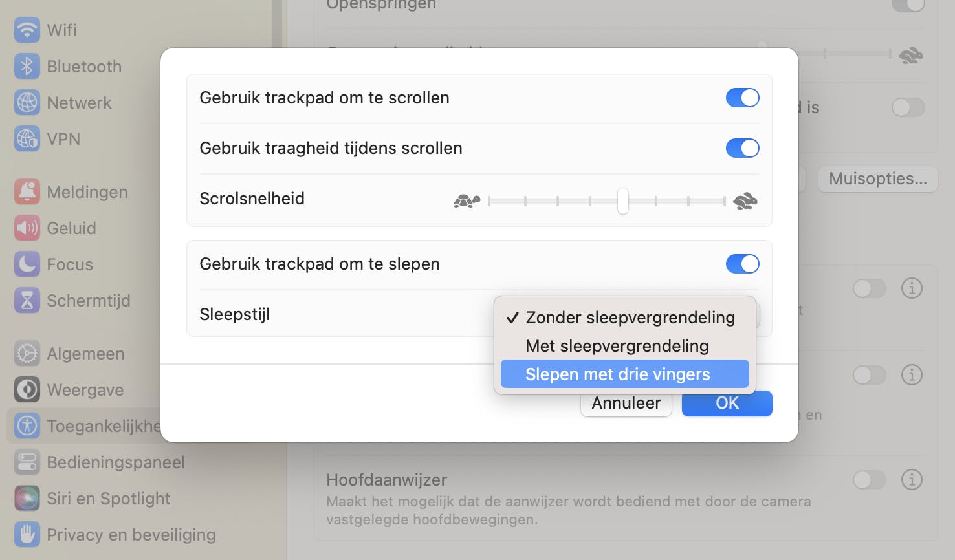Screen dimensions: 955x560
Task: Turn off Gebruik trackpad om te slepen
Action: [742, 264]
